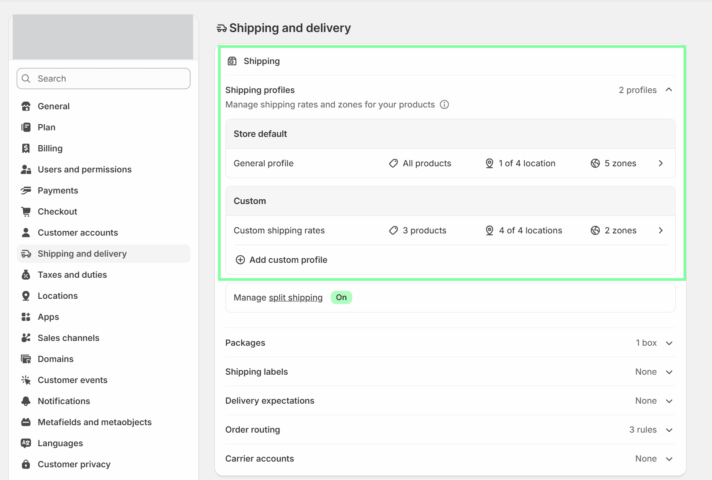Open Payments settings in sidebar

pos(104,190)
